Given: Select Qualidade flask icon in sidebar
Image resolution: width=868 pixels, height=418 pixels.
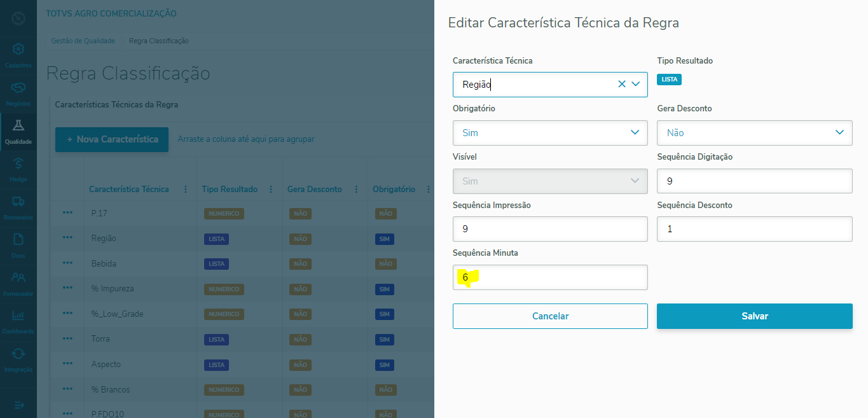Looking at the screenshot, I should (x=18, y=125).
